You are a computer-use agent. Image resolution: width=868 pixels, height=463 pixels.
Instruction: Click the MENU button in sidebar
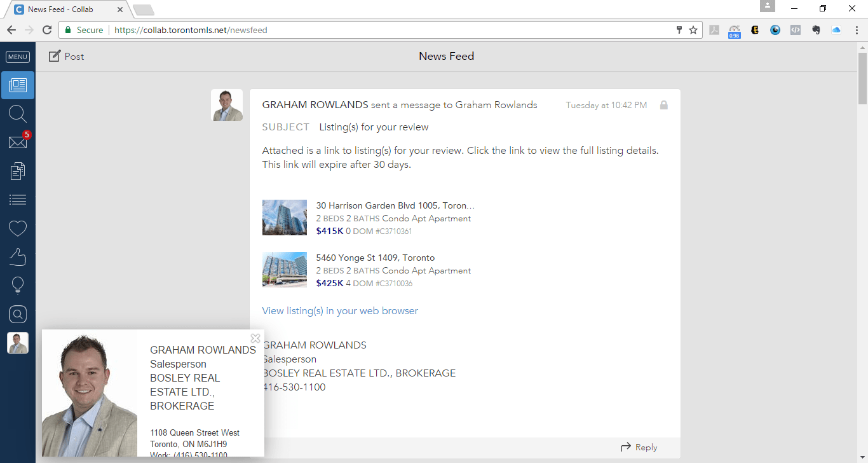(x=18, y=57)
